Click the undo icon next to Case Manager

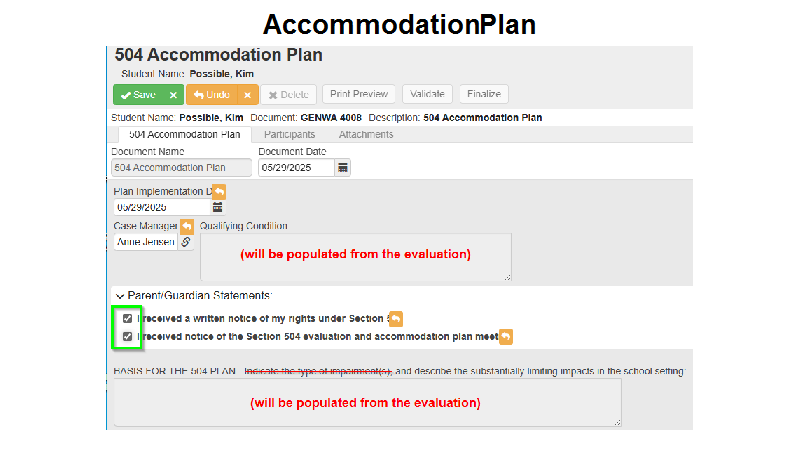pos(187,226)
